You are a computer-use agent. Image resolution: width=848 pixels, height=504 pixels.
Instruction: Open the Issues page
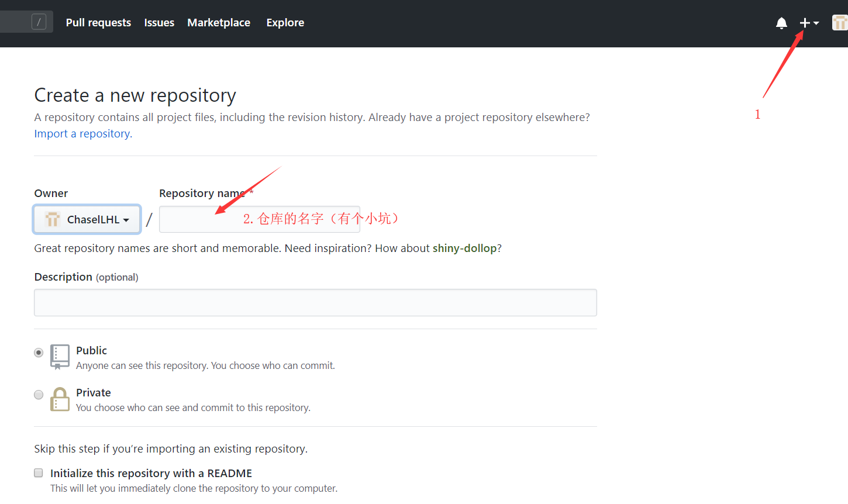pyautogui.click(x=159, y=23)
